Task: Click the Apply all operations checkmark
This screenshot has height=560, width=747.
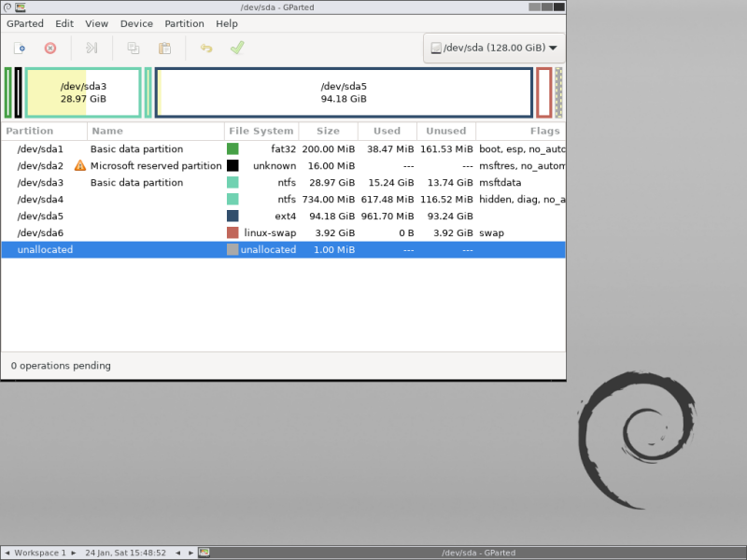Action: coord(237,48)
